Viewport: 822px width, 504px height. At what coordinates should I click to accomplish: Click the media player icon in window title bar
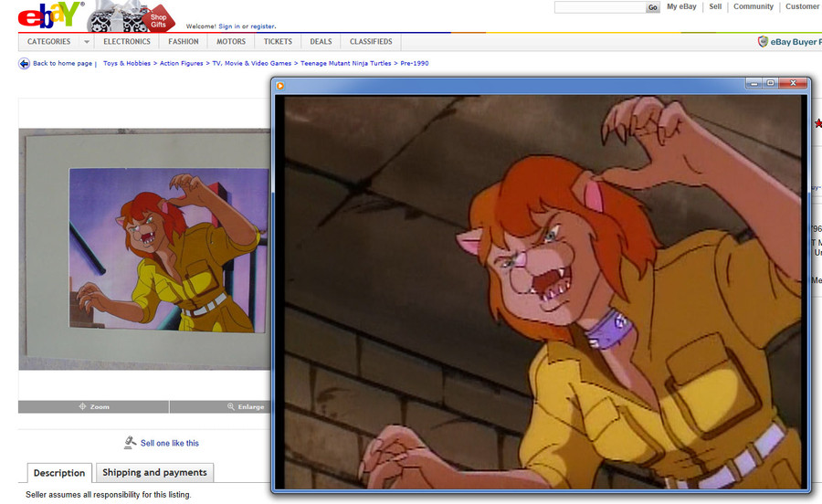(x=280, y=86)
